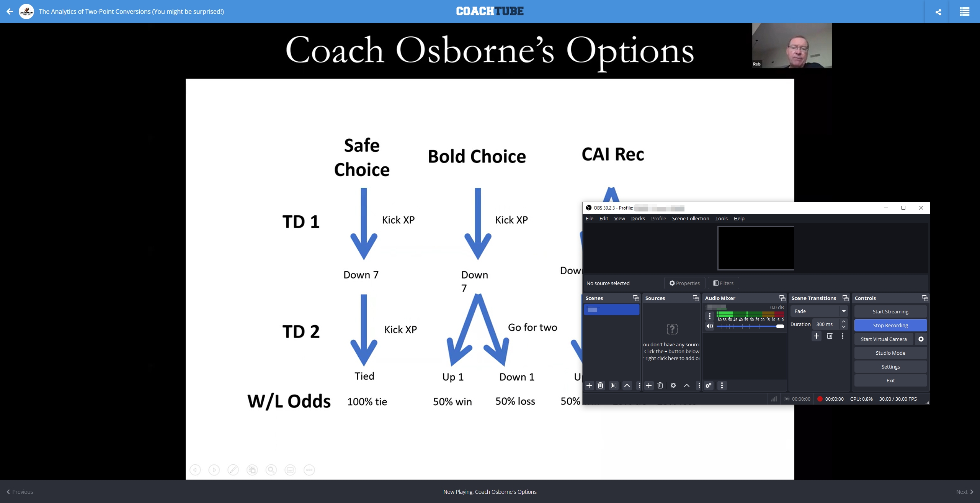Click the Stop Recording button

pyautogui.click(x=890, y=325)
